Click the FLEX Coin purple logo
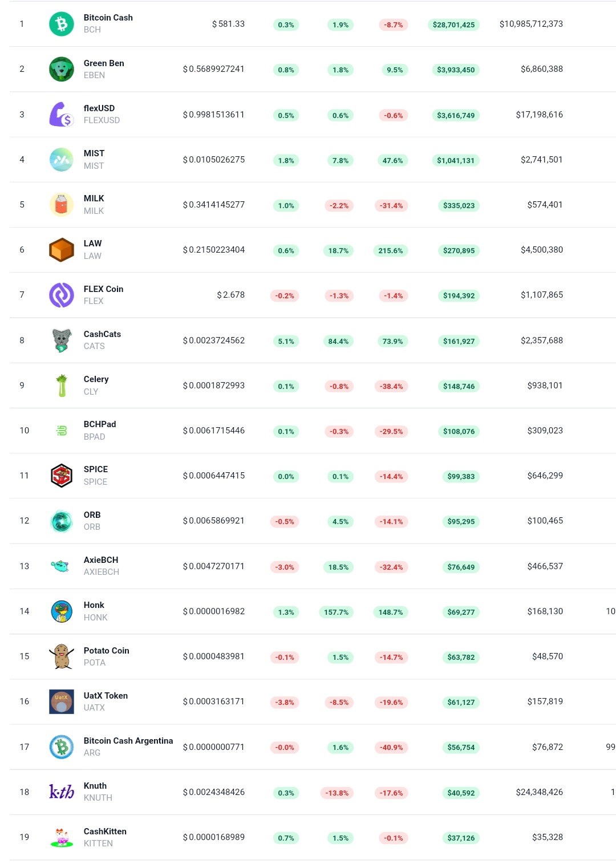Screen dimensions: 616x868 point(62,295)
